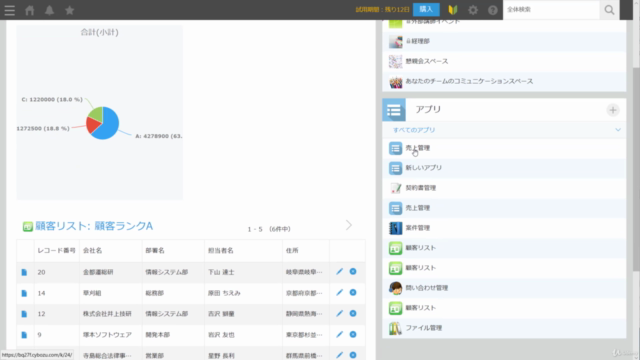Click the ファイル管理 binder icon
The height and width of the screenshot is (360, 640).
395,328
